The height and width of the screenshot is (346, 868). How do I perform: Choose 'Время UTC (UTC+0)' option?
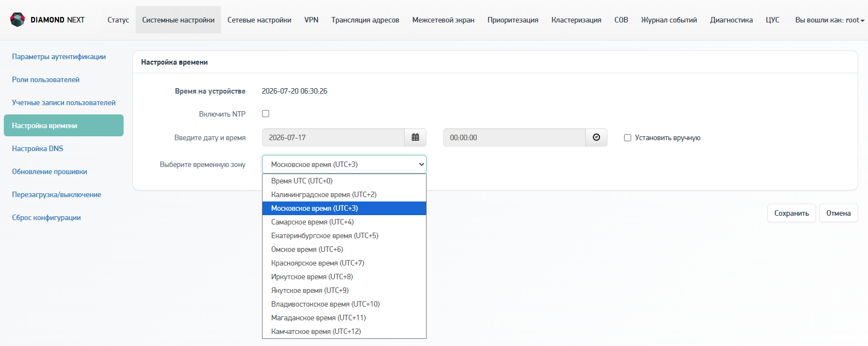point(344,181)
